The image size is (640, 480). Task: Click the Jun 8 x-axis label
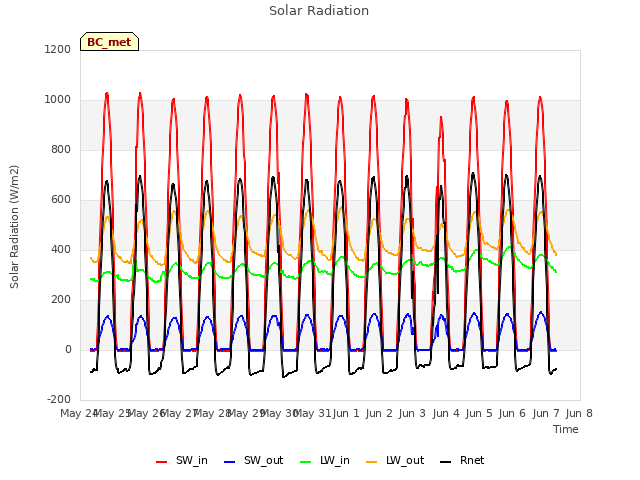click(x=579, y=413)
